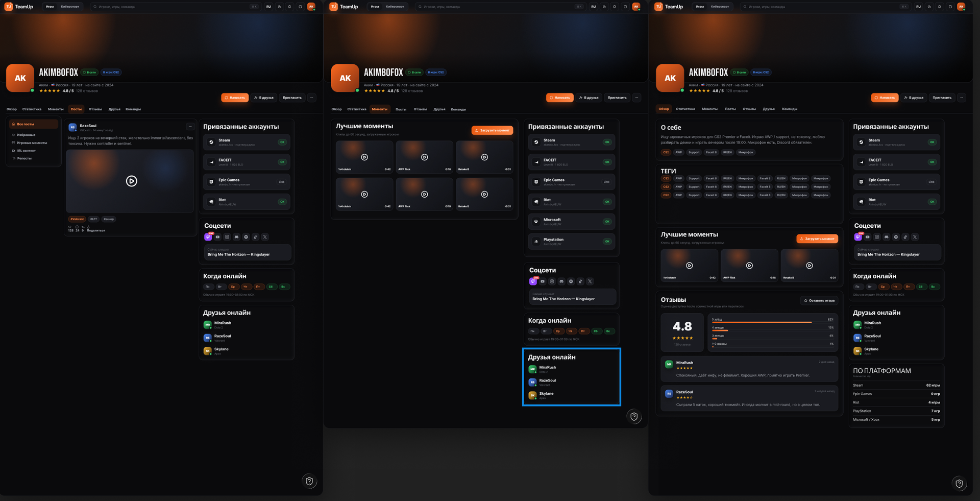Open the Twitch LIVE icon in the Посты window
Viewport: 980px width, 501px height.
(x=208, y=236)
